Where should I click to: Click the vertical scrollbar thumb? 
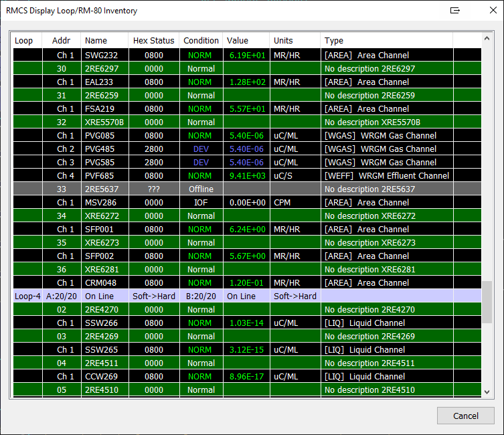pos(487,302)
